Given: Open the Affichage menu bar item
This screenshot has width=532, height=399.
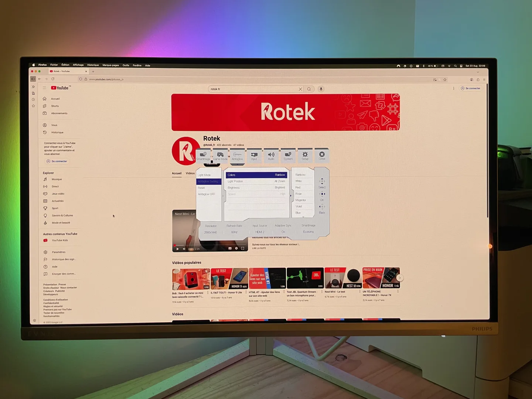Looking at the screenshot, I should click(78, 65).
